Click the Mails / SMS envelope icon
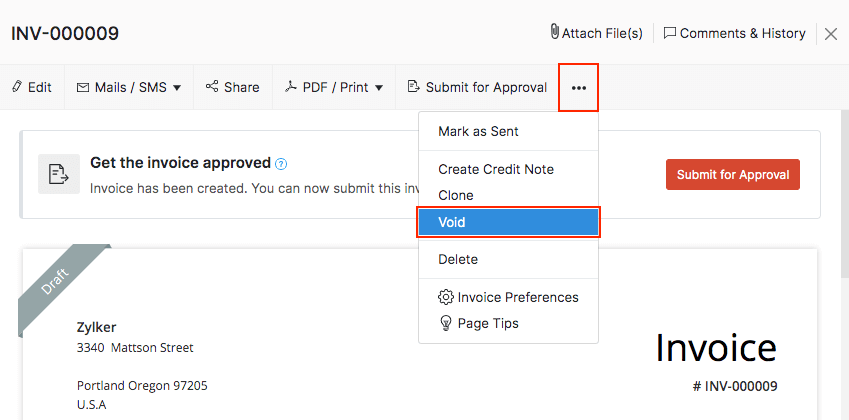Screen dimensions: 849x420 pyautogui.click(x=83, y=87)
